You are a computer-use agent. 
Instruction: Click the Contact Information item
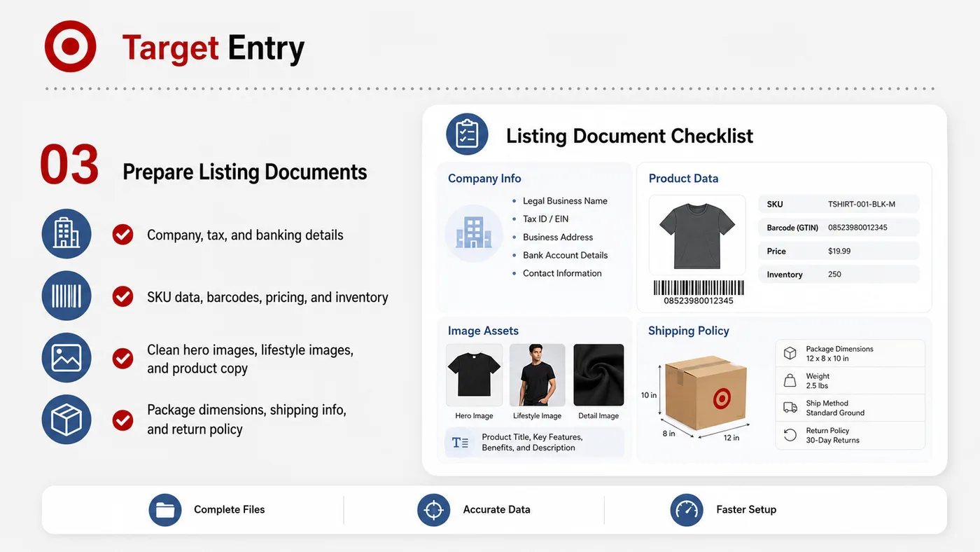tap(562, 273)
